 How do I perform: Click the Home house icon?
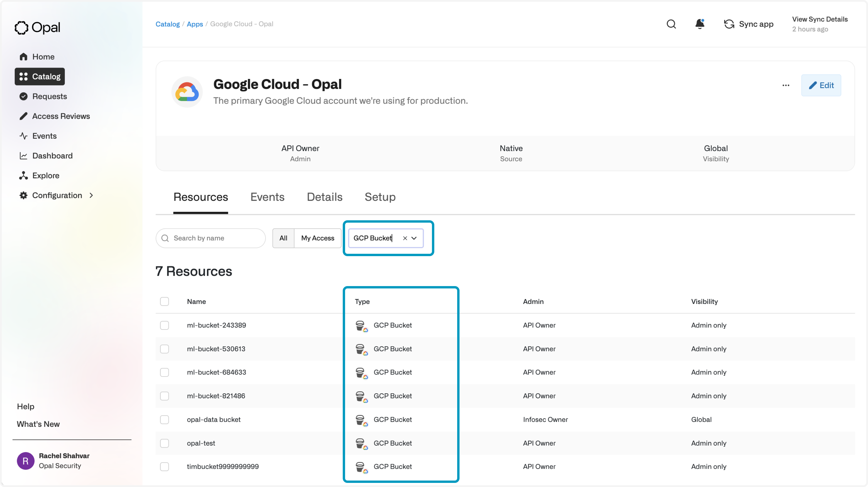click(23, 57)
